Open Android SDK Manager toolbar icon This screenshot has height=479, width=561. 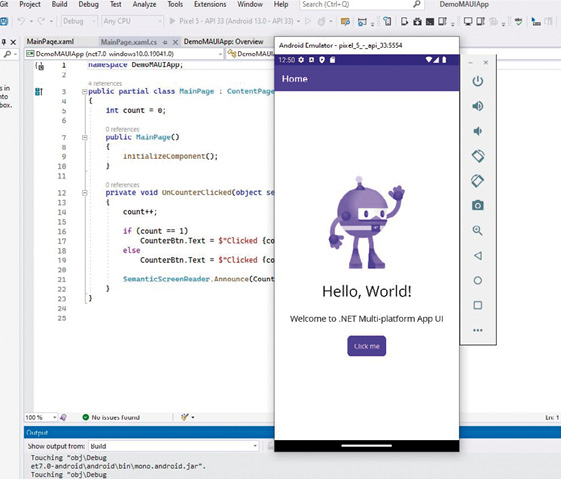417,21
